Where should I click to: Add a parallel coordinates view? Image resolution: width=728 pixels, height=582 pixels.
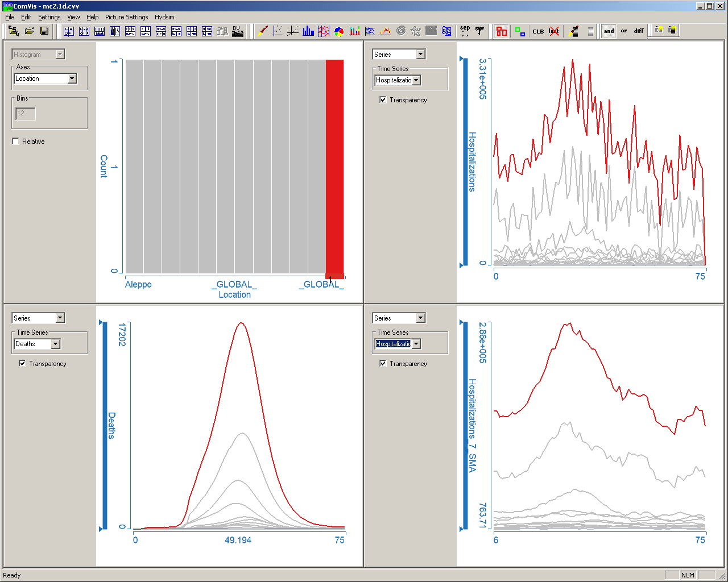pos(324,31)
